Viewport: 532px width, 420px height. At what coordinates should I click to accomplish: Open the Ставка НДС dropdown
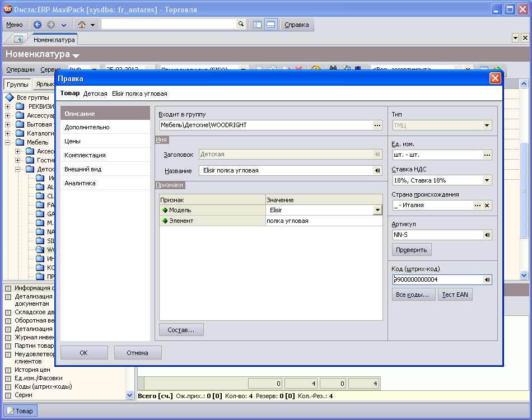click(487, 180)
